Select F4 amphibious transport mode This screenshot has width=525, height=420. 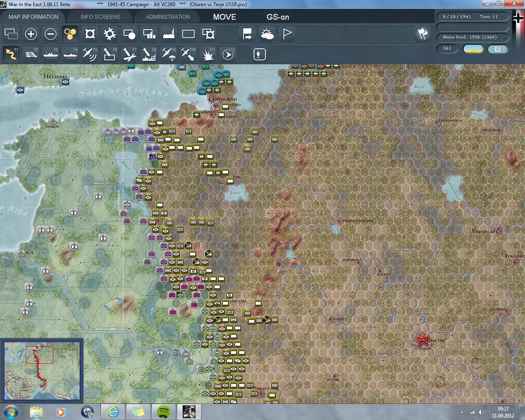(x=70, y=54)
